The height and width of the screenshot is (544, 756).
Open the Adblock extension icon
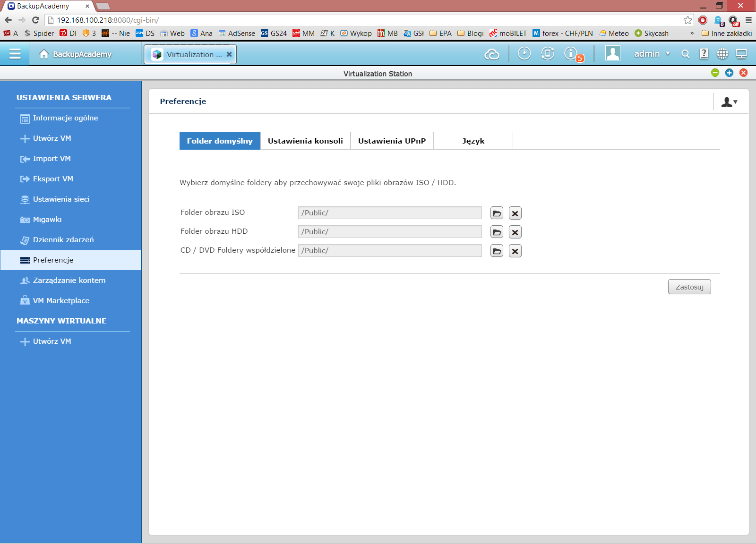click(703, 20)
